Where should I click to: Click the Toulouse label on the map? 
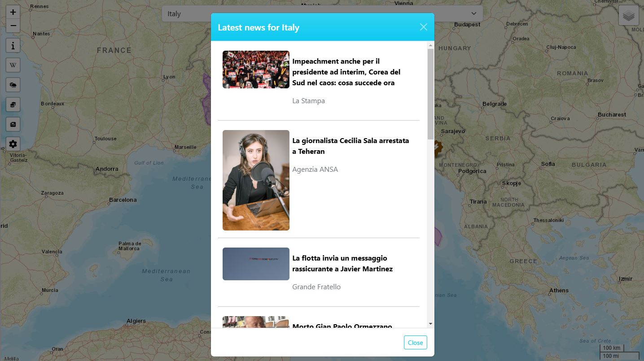point(105,139)
